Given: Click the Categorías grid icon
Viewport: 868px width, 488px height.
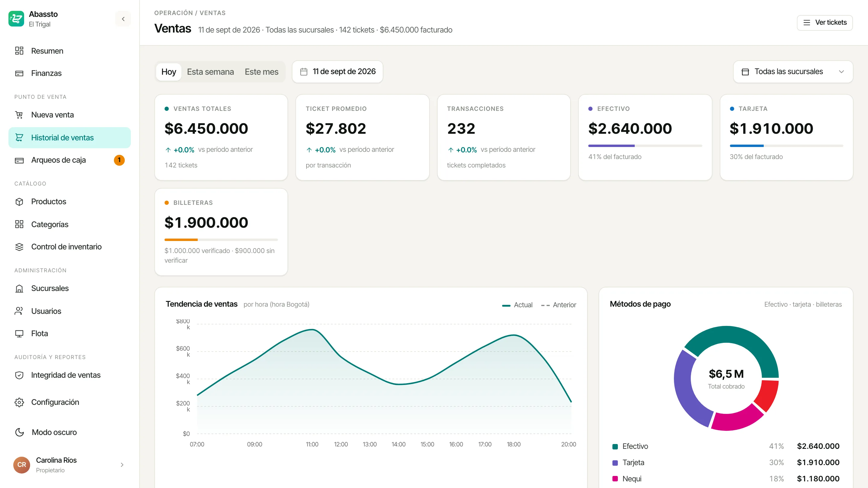Looking at the screenshot, I should point(19,224).
